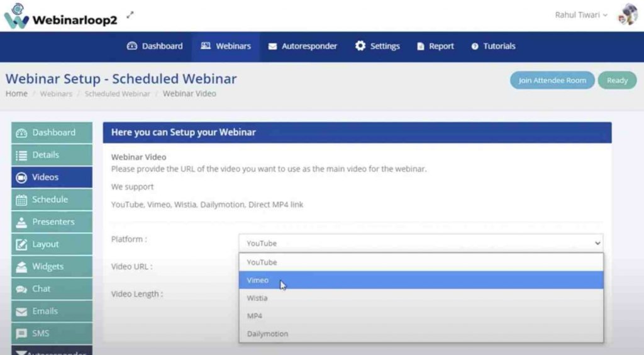This screenshot has width=644, height=355.
Task: Click the Autoresponder envelope icon in top navigation
Action: click(x=272, y=46)
